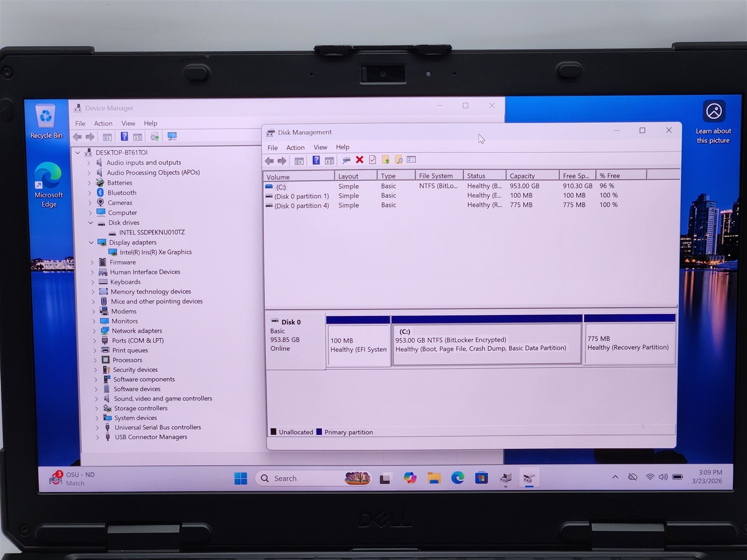
Task: Open blue Help icon in Device Manager toolbar
Action: click(x=124, y=136)
